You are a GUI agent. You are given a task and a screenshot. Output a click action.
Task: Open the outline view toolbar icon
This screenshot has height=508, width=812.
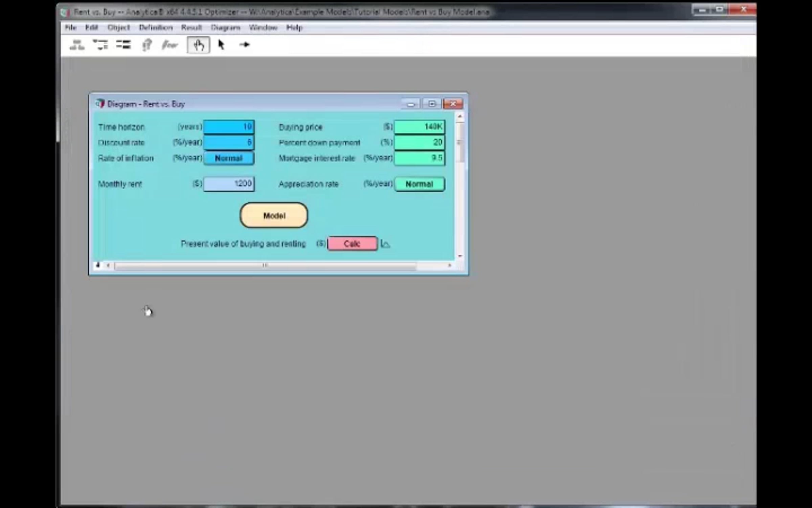[x=100, y=45]
